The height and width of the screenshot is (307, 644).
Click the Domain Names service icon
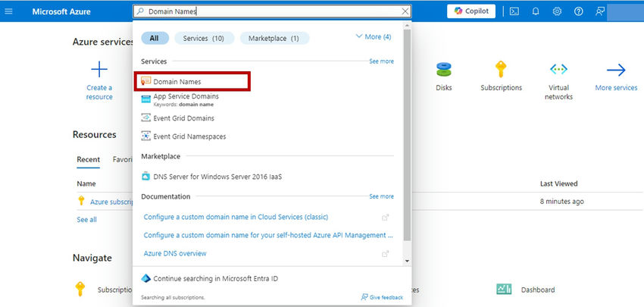pos(145,81)
